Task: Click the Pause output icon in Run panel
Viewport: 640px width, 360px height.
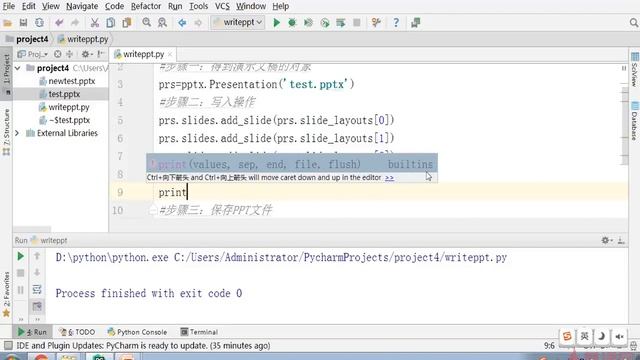Action: (20, 290)
